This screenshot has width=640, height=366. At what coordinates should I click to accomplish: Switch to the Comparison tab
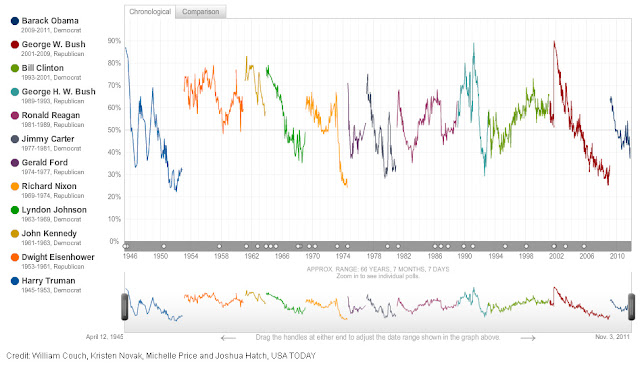200,12
